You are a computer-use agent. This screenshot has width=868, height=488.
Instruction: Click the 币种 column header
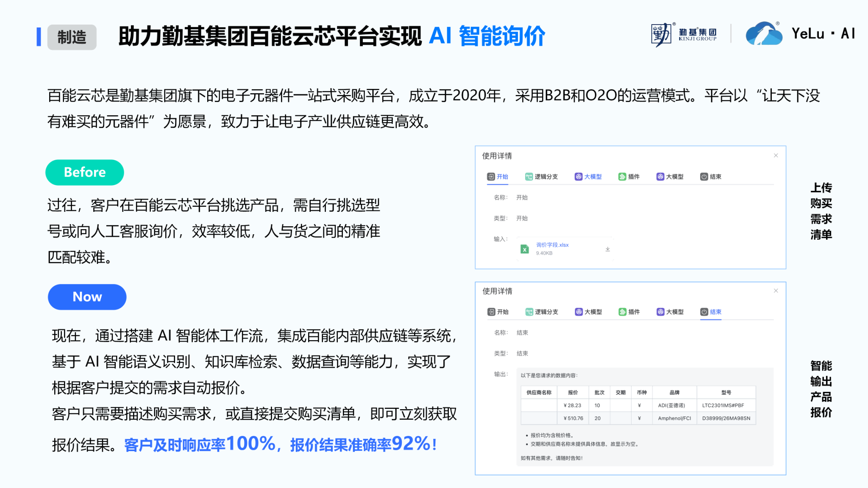click(642, 393)
